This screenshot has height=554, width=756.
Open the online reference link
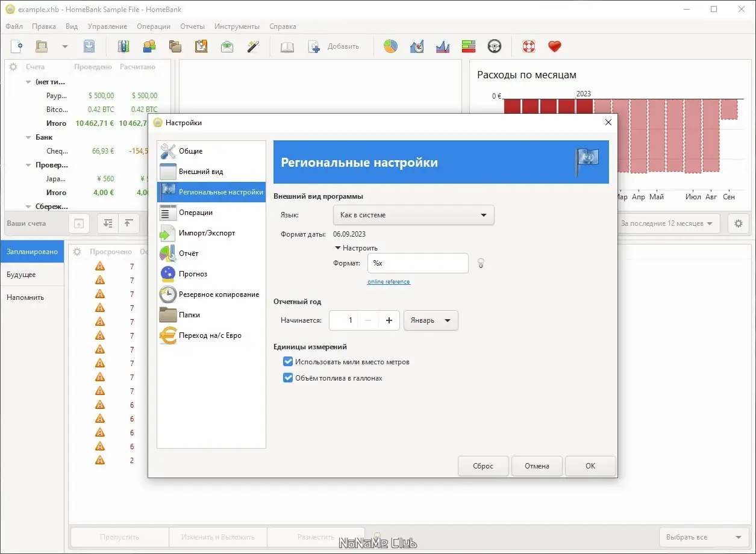(x=389, y=282)
